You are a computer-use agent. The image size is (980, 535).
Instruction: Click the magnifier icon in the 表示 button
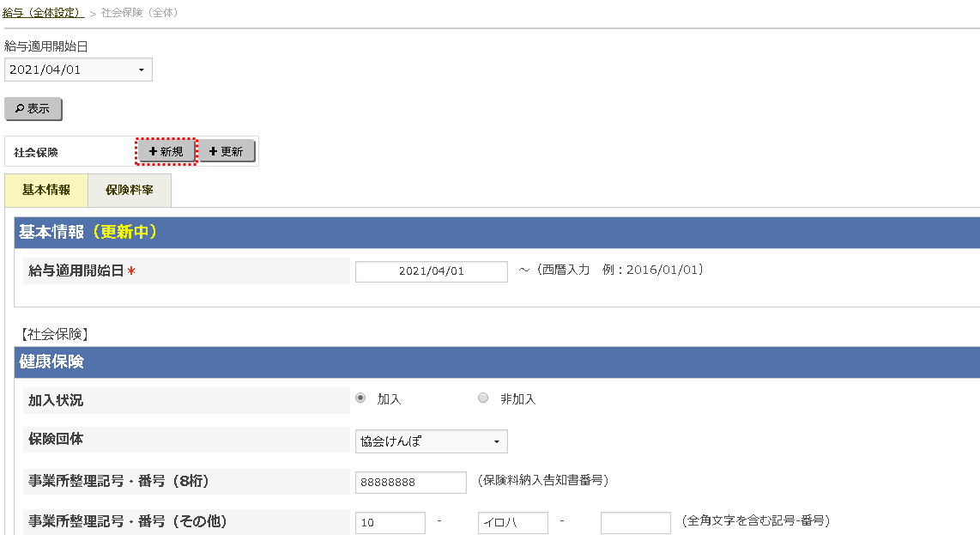(20, 109)
